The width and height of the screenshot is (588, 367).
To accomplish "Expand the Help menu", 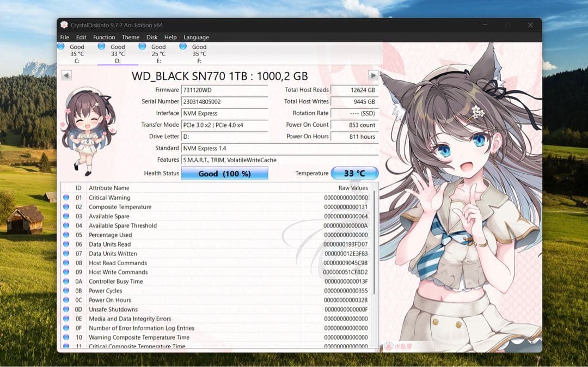I will 170,37.
